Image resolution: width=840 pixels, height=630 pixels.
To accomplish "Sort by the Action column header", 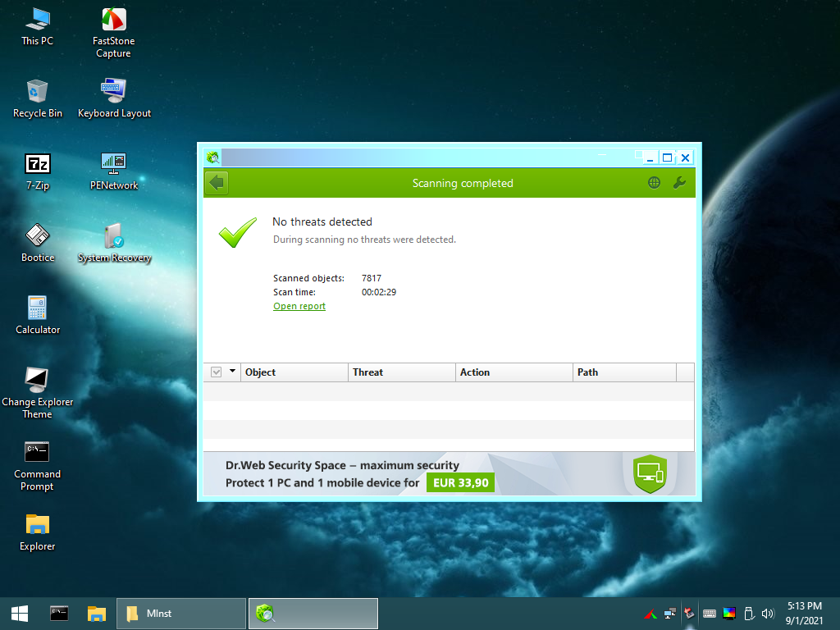I will [x=514, y=372].
